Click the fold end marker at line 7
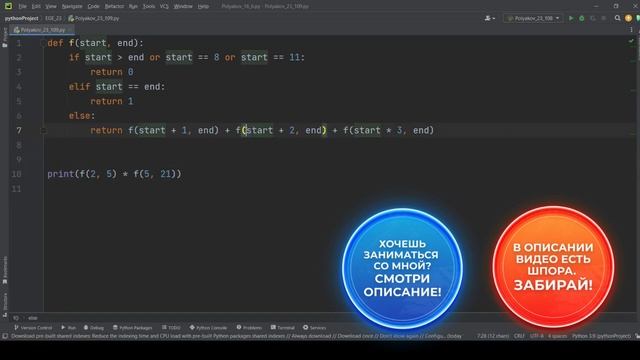 tap(43, 131)
